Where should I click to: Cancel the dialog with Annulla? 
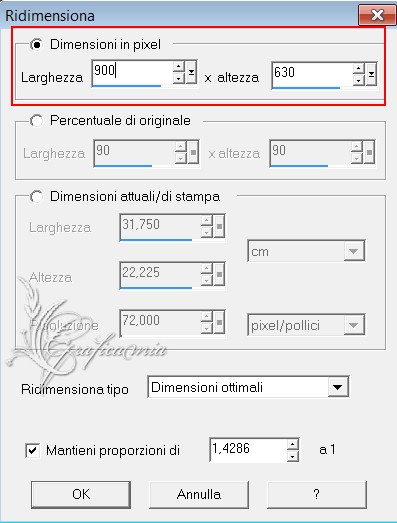(199, 494)
